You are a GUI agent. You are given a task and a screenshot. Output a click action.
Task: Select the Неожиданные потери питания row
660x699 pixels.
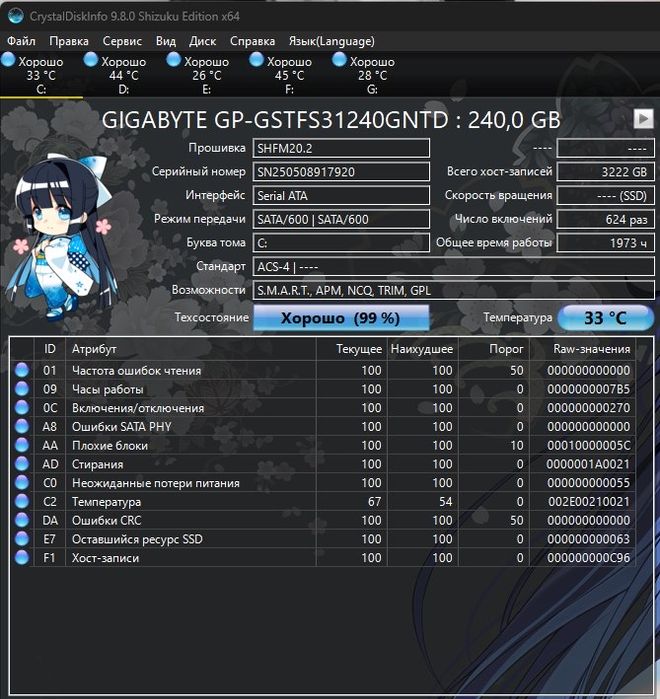click(x=323, y=482)
